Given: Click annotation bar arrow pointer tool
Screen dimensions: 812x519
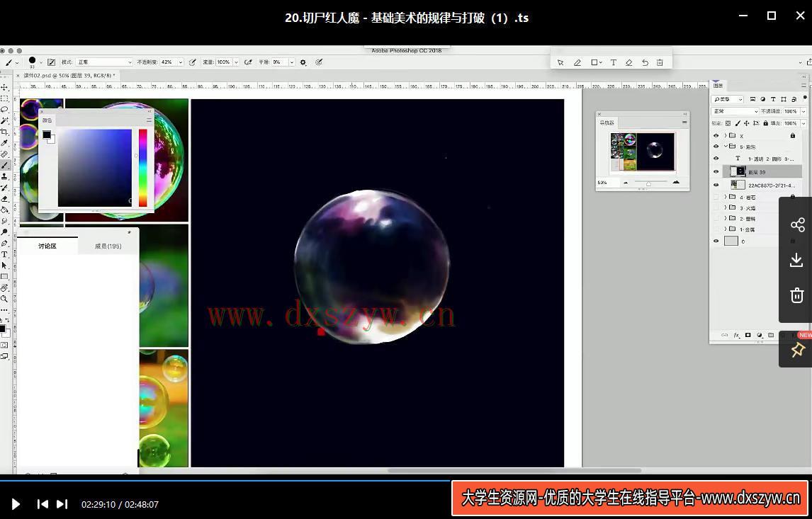Looking at the screenshot, I should pyautogui.click(x=560, y=62).
